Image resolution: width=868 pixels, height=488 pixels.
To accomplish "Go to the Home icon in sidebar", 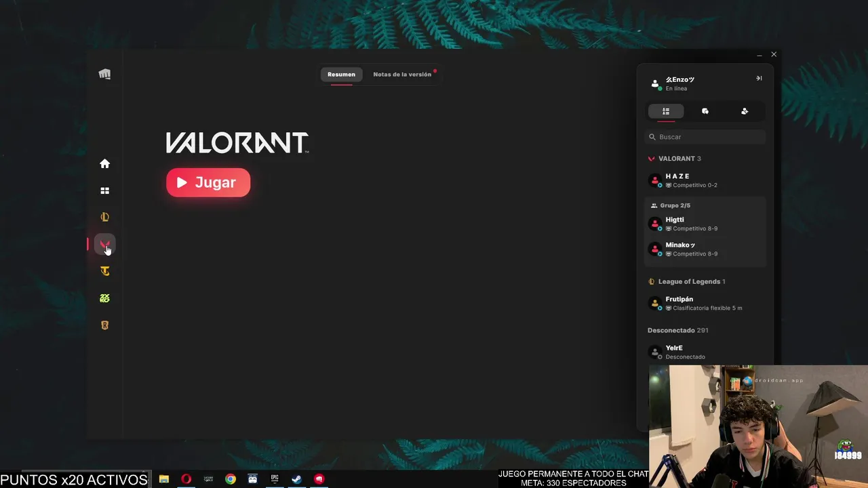I will (104, 163).
